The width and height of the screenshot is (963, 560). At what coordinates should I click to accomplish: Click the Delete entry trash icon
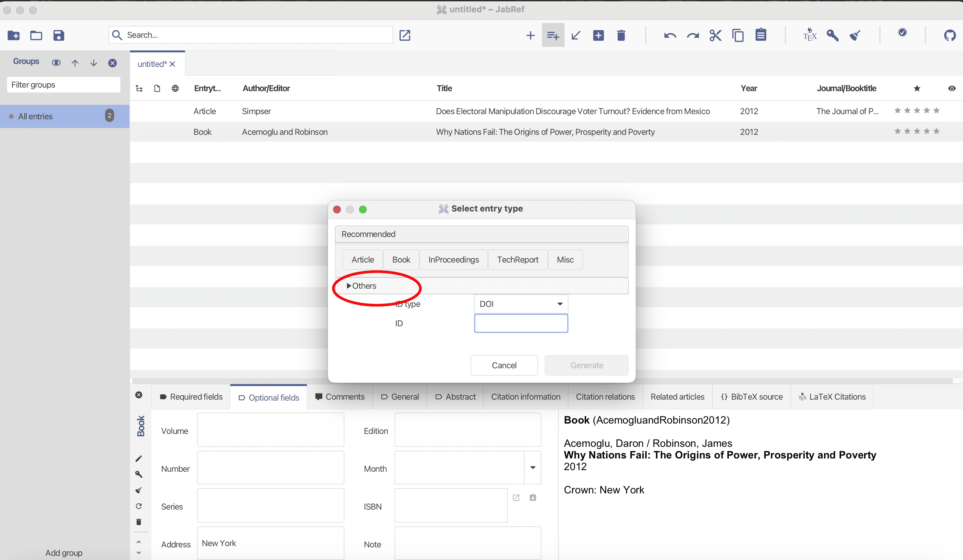(621, 36)
